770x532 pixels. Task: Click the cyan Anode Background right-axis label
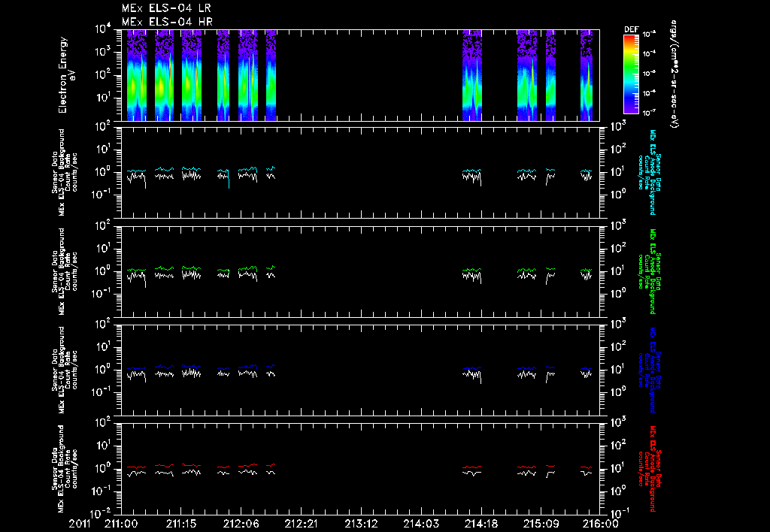click(649, 172)
